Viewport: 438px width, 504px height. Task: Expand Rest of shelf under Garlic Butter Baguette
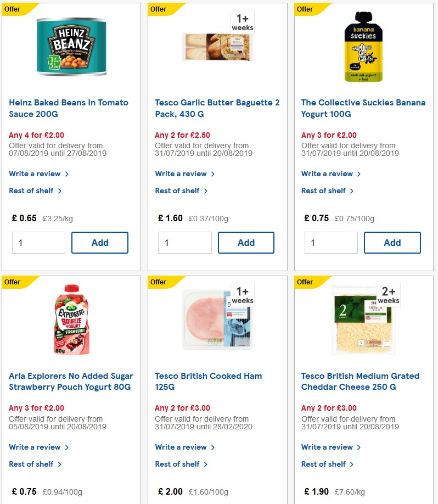[177, 191]
